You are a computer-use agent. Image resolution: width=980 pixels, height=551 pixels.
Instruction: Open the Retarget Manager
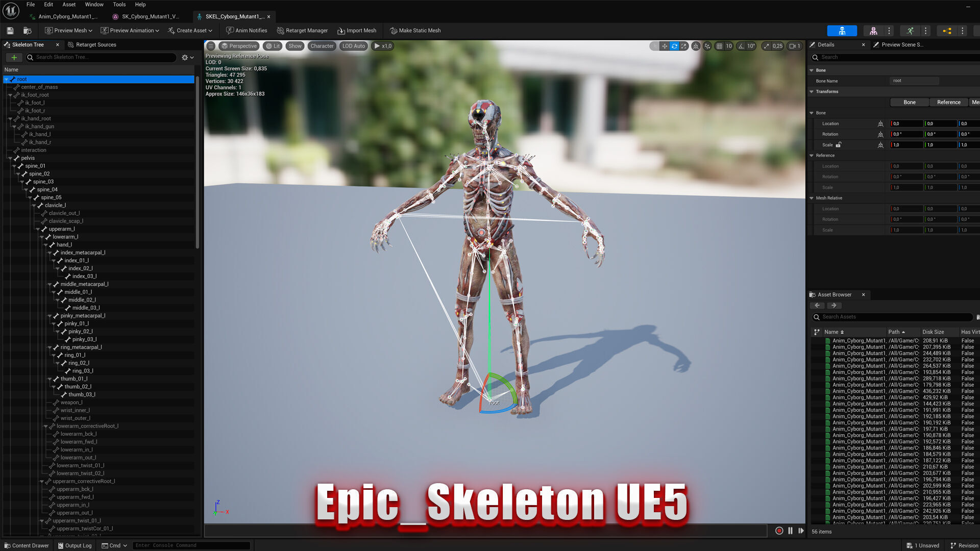point(302,31)
